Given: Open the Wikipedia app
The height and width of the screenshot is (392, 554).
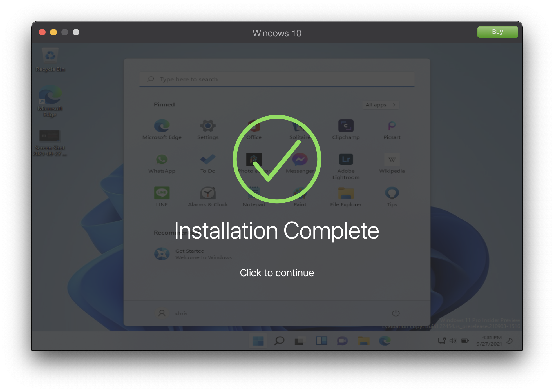Looking at the screenshot, I should click(x=392, y=163).
